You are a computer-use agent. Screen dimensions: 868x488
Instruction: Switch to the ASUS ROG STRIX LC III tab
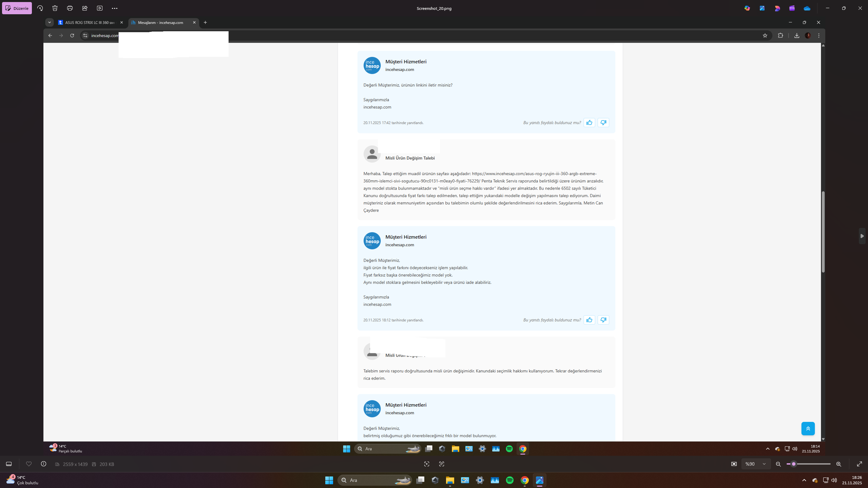pos(90,22)
